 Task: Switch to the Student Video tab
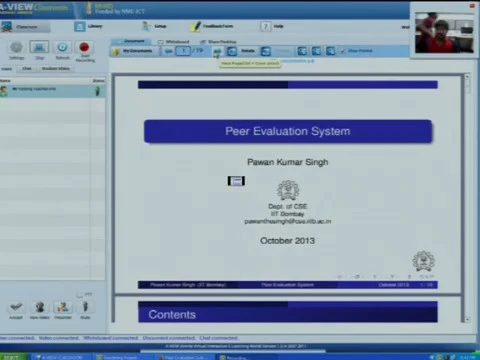[56, 69]
